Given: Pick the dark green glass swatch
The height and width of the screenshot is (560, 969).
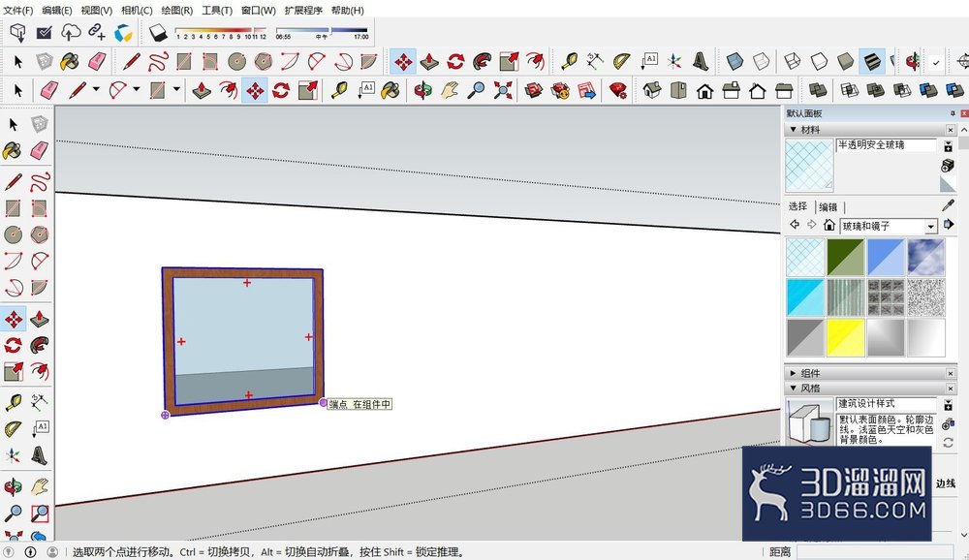Looking at the screenshot, I should point(845,257).
